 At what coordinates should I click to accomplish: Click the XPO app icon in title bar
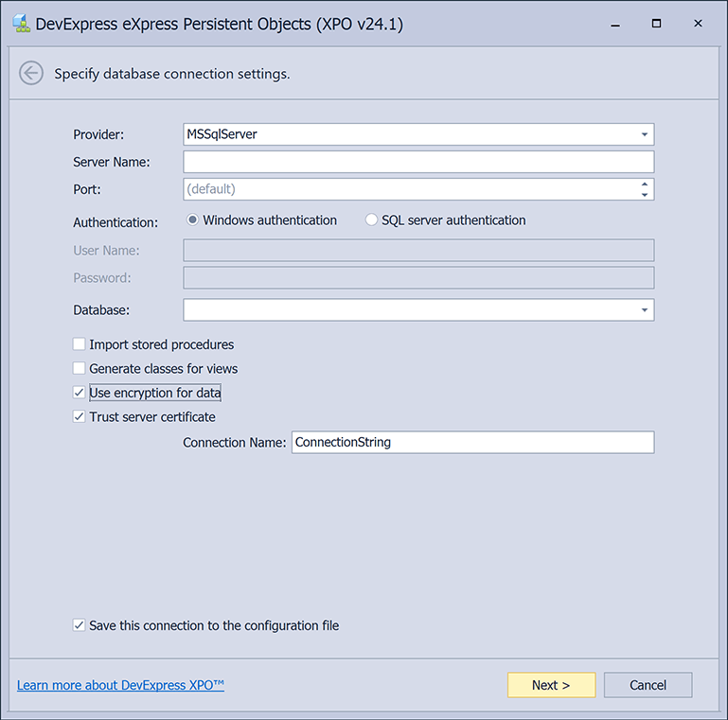(x=20, y=25)
